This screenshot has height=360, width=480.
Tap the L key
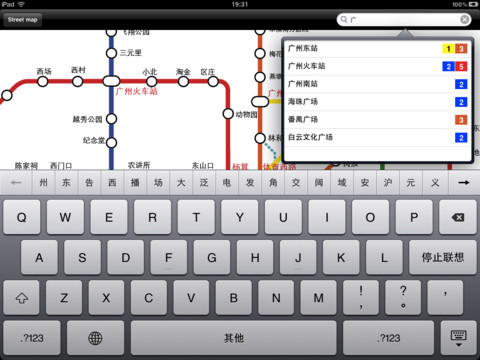point(384,257)
